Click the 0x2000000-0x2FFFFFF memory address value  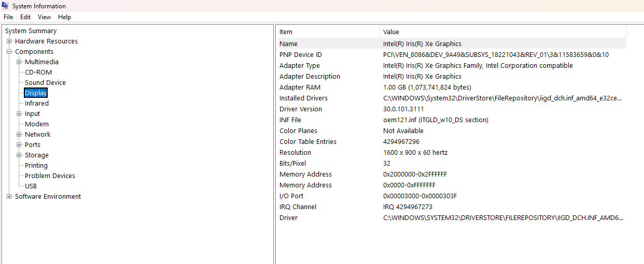coord(415,174)
